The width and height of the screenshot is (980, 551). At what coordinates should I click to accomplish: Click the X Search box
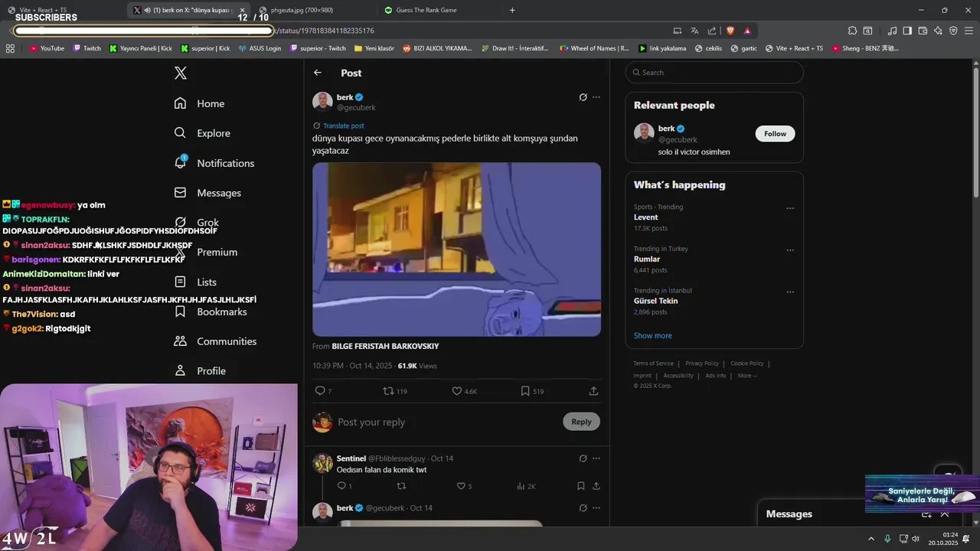tap(714, 73)
